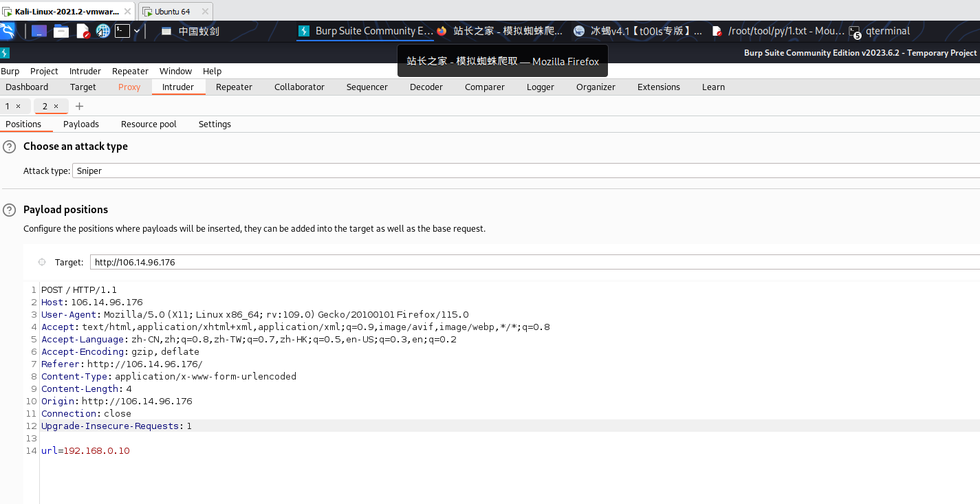The image size is (980, 504).
Task: Open the Project menu
Action: pos(44,71)
